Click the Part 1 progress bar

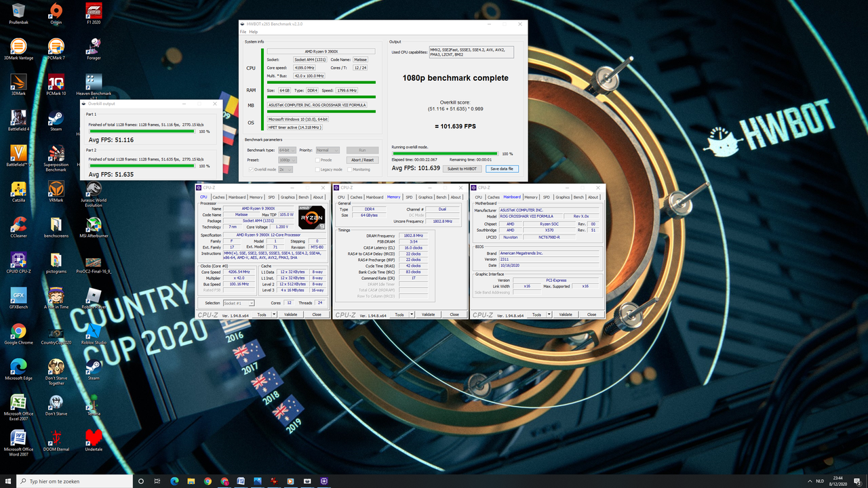142,131
